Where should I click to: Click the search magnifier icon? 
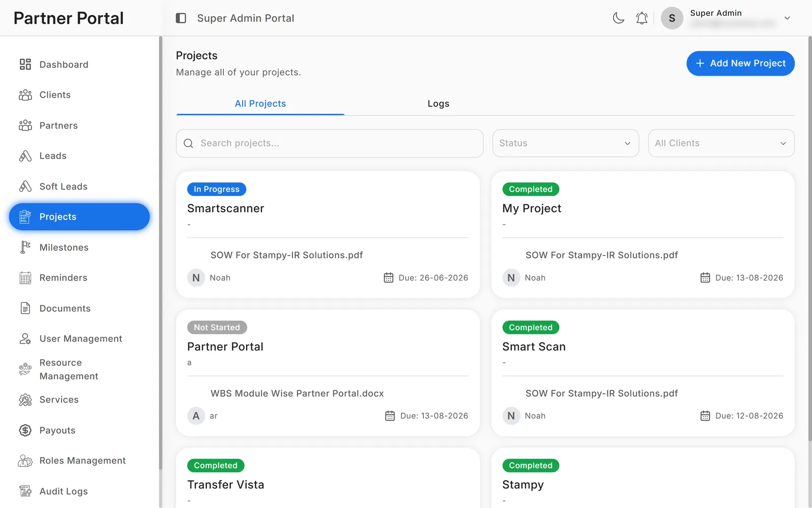[x=188, y=143]
